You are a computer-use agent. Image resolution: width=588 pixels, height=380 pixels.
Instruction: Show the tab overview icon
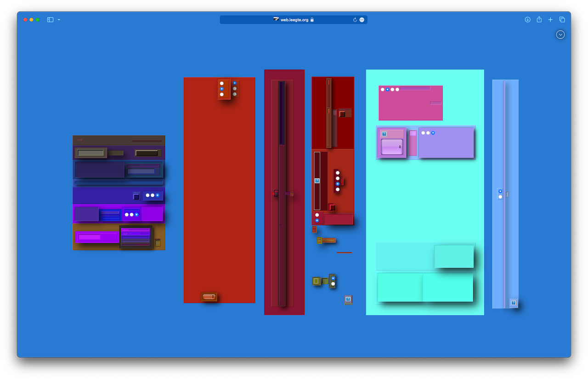(562, 20)
